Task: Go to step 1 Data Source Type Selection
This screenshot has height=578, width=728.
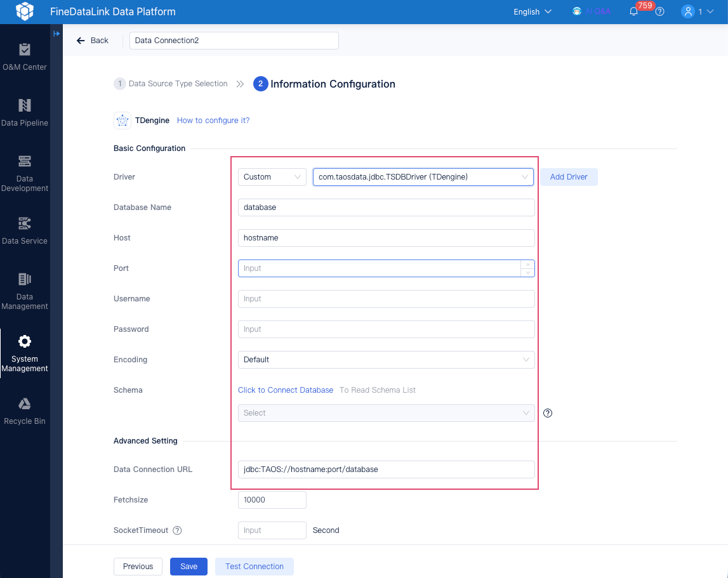Action: click(x=170, y=84)
